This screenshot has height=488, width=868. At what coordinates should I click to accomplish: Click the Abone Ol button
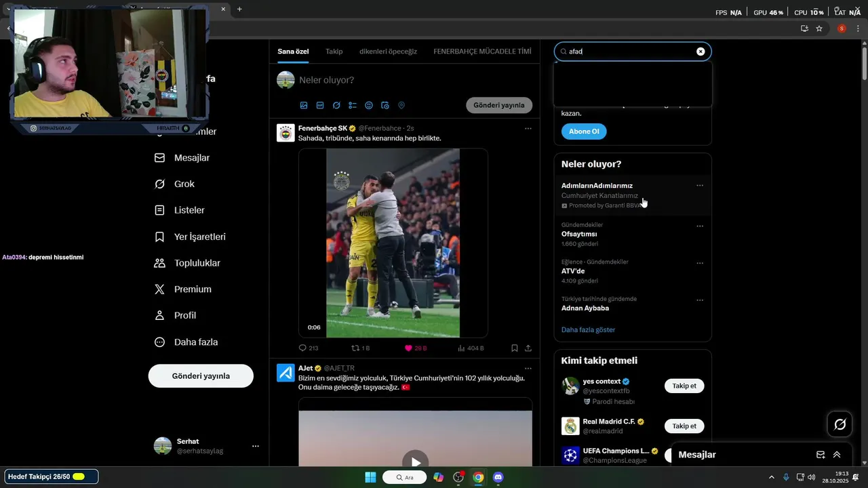point(584,131)
